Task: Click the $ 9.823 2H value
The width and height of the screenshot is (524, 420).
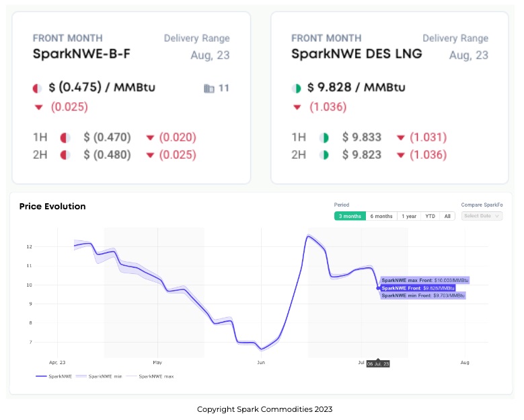Action: (362, 155)
